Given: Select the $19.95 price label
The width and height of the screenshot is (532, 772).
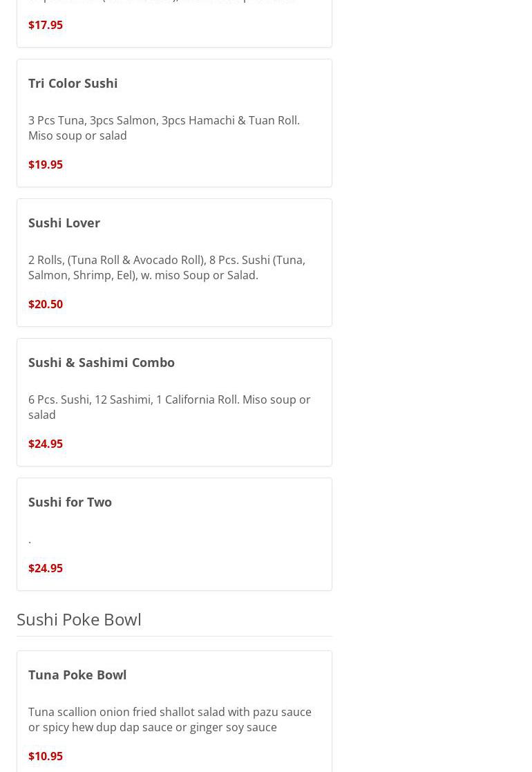Looking at the screenshot, I should (46, 164).
